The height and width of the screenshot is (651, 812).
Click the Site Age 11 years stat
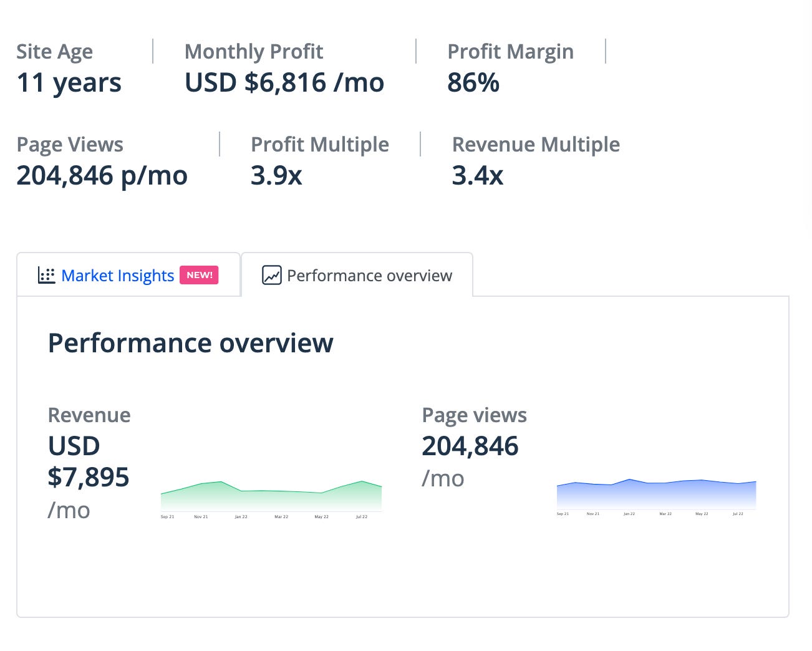click(69, 83)
